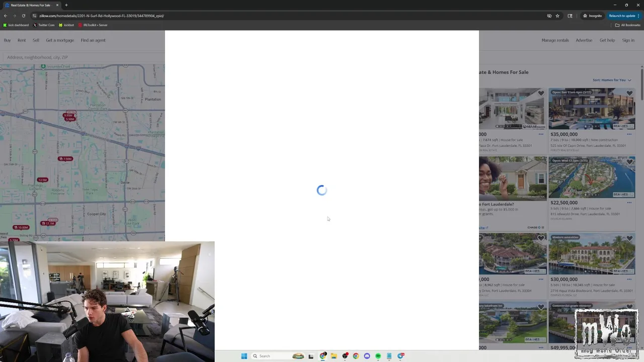Open more options for $30,000,000 listing

coord(629,279)
